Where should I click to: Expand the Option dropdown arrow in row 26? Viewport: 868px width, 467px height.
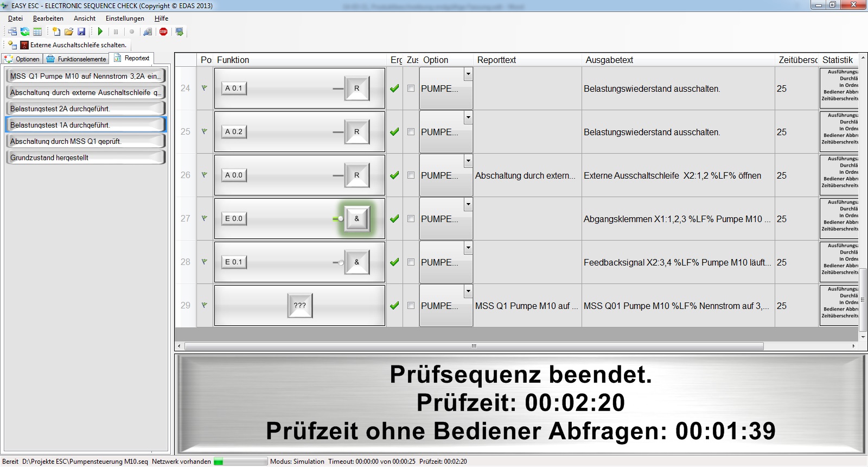coord(468,161)
